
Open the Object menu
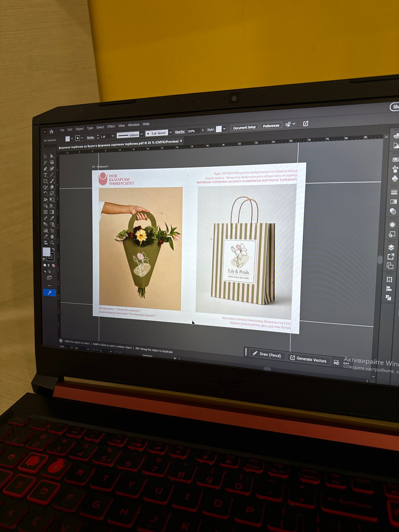click(80, 129)
